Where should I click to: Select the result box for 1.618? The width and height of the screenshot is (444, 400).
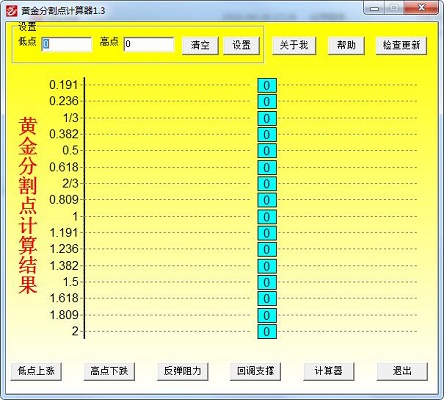click(267, 299)
